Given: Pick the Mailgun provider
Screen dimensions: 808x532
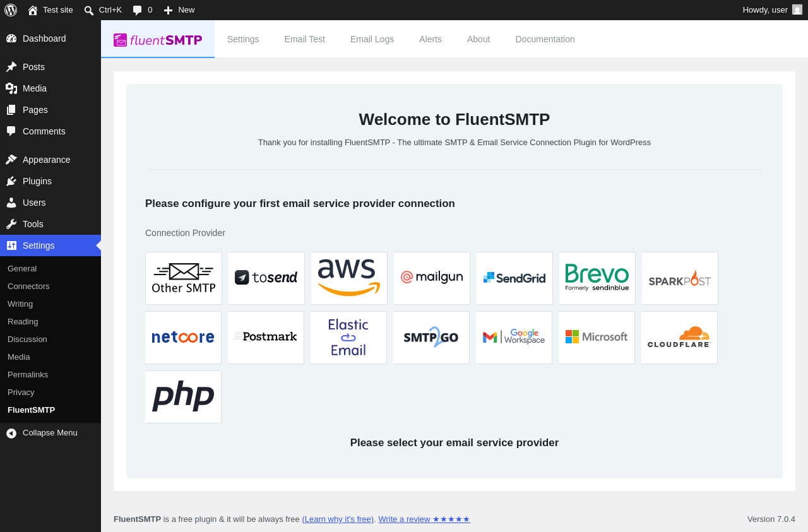Looking at the screenshot, I should [432, 278].
